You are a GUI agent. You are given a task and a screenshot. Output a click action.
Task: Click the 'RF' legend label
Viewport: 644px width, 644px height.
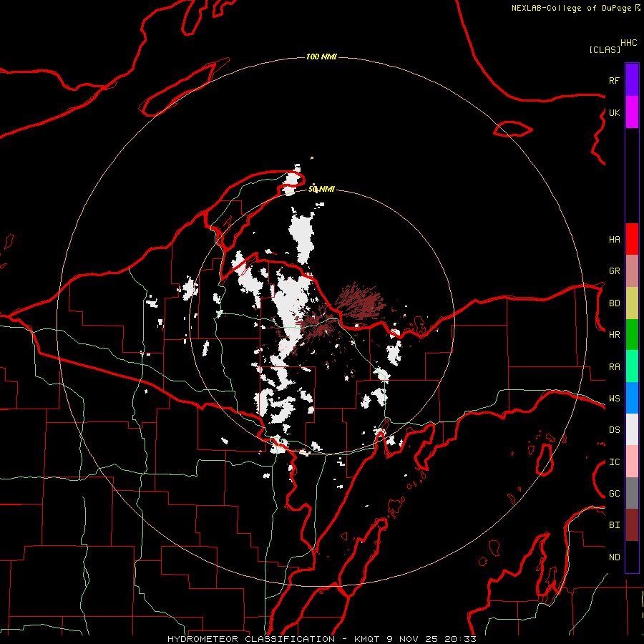pos(614,80)
